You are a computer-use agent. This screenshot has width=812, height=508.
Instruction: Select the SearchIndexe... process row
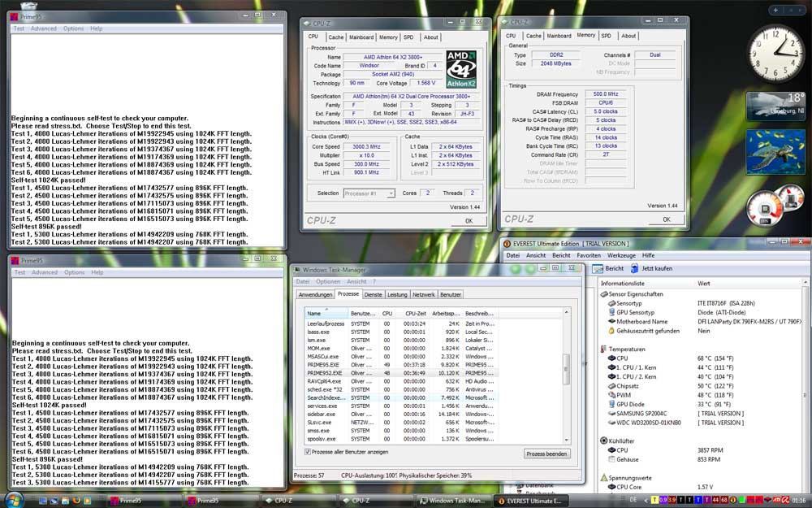click(x=402, y=397)
